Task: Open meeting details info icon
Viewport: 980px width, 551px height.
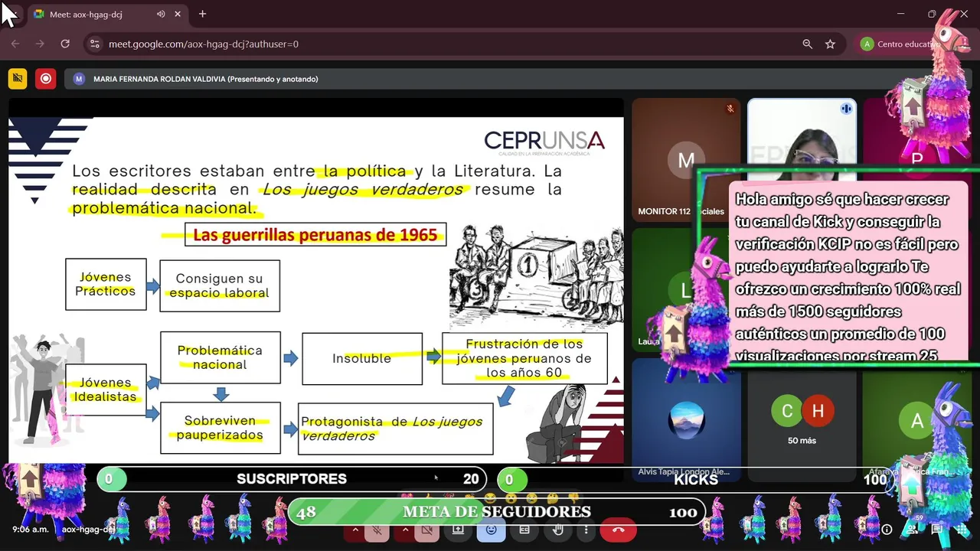Action: click(x=887, y=530)
